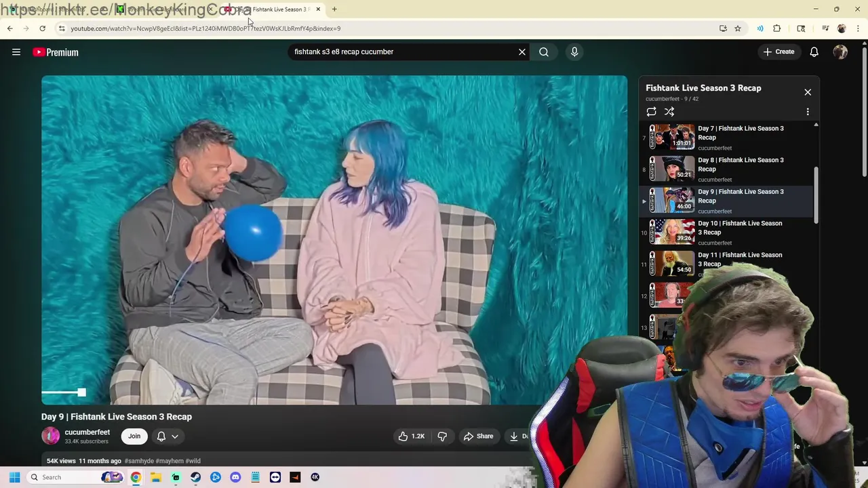Open the blue sound-wave extension icon
This screenshot has width=868, height=488.
(760, 28)
